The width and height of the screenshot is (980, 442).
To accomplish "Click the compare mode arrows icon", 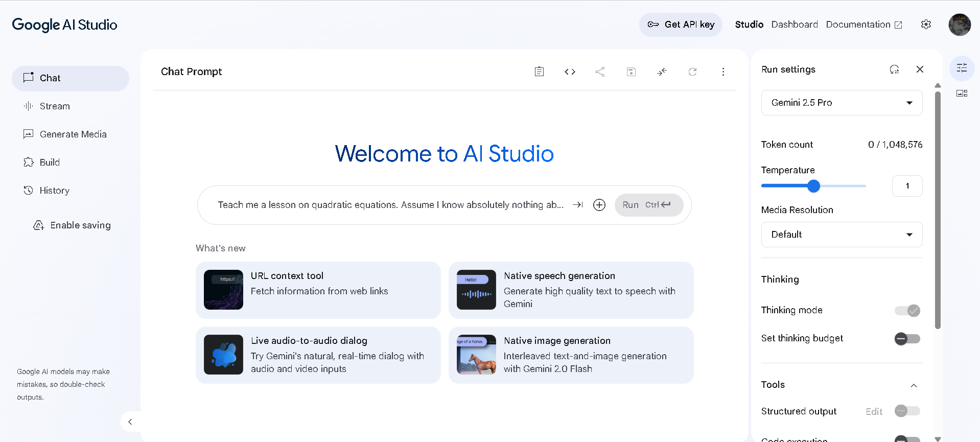I will [x=662, y=72].
